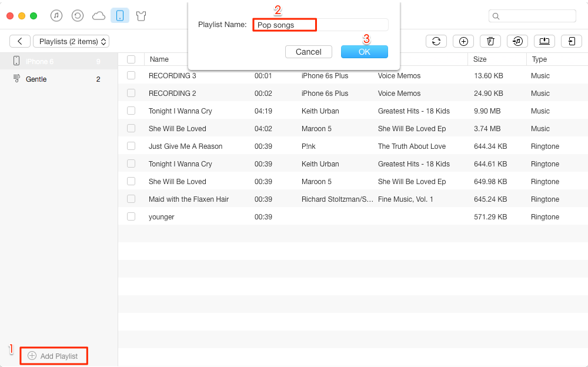Open the backup restore circular arrow icon
Image resolution: width=588 pixels, height=367 pixels.
click(x=77, y=16)
